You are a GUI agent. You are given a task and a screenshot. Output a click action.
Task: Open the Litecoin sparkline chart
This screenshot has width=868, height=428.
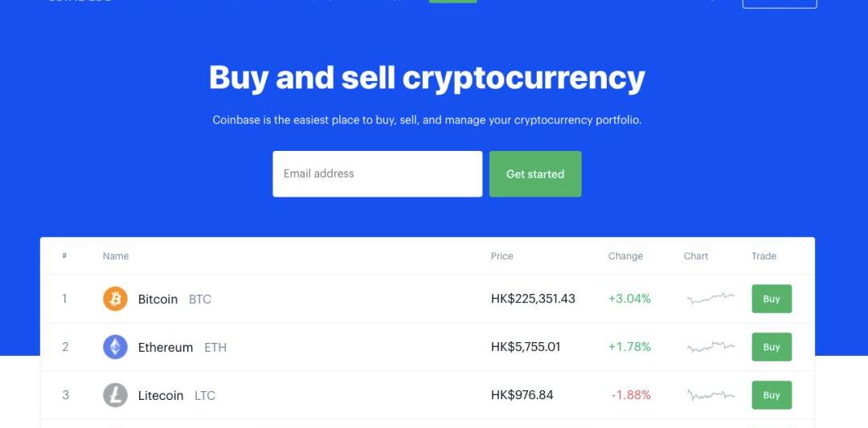[x=710, y=395]
